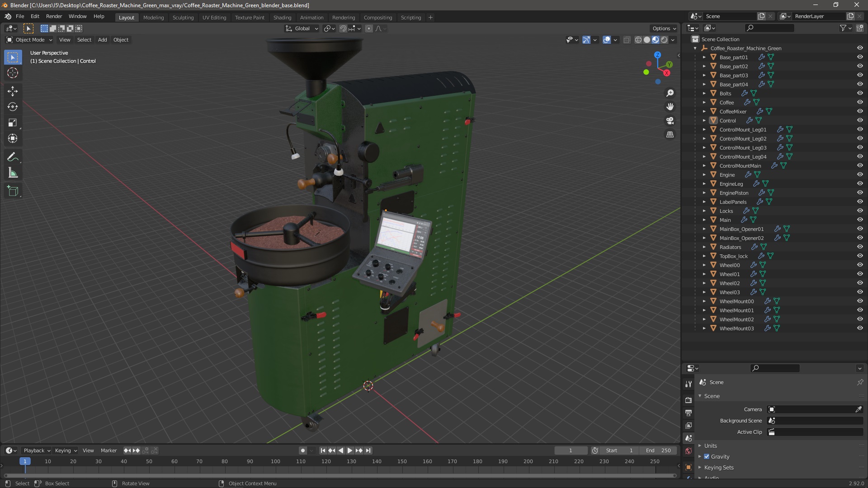868x488 pixels.
Task: Activate the Annotate tool
Action: (x=13, y=157)
